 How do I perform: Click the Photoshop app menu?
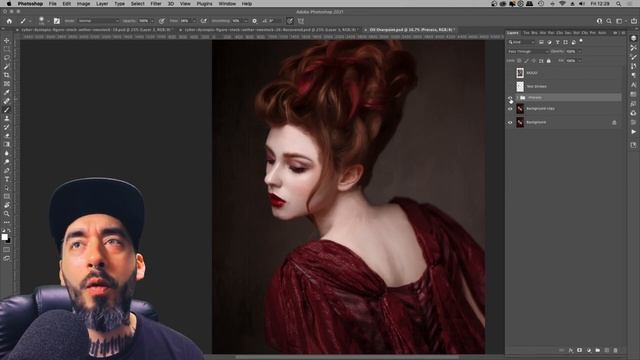click(x=30, y=4)
